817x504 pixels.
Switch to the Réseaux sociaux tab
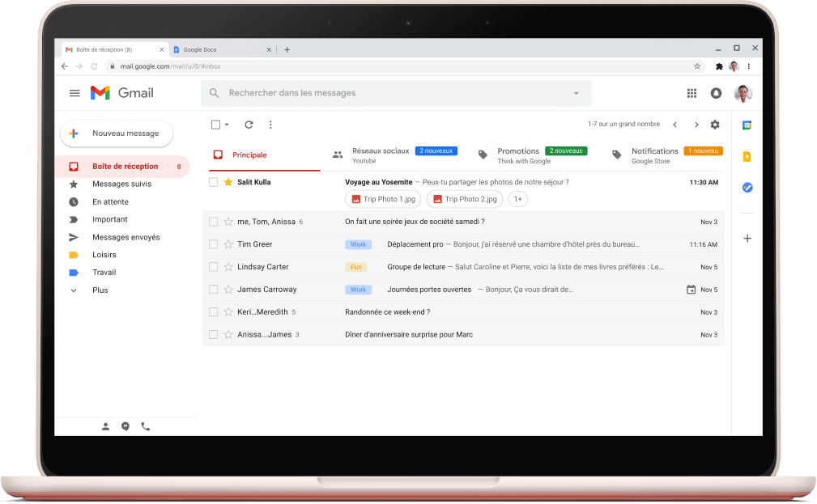pyautogui.click(x=381, y=155)
